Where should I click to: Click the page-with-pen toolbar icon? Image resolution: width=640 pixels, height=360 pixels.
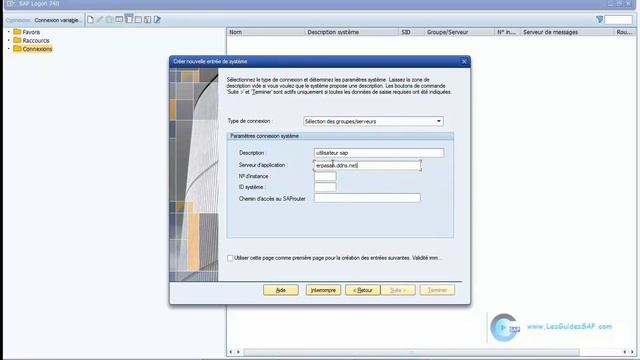tap(157, 20)
